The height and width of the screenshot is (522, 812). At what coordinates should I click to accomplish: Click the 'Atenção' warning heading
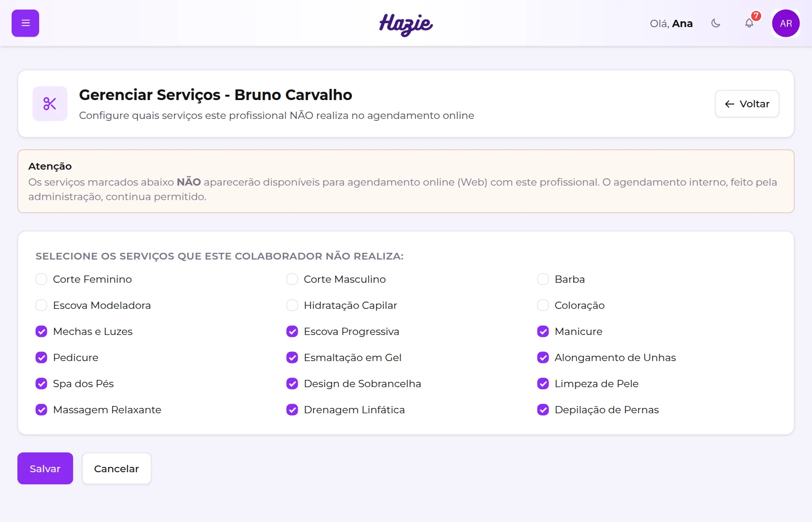click(x=50, y=166)
